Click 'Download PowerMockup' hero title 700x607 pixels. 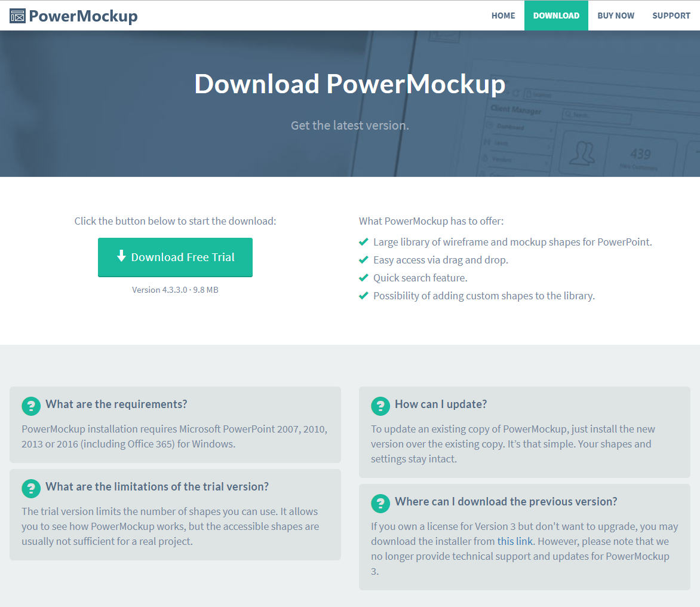coord(350,84)
